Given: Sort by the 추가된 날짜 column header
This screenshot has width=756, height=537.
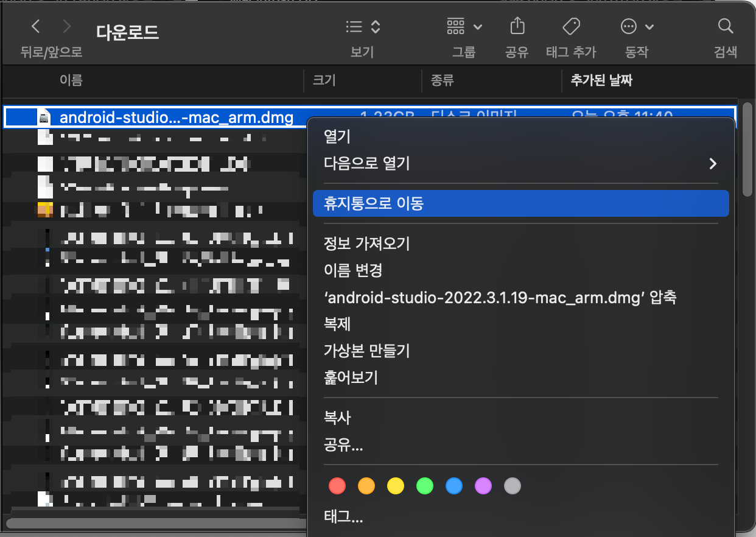Looking at the screenshot, I should tap(601, 80).
